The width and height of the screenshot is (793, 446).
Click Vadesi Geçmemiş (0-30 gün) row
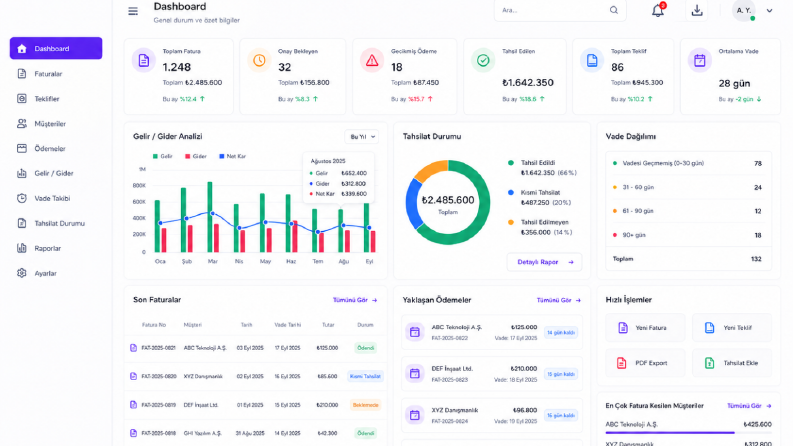pos(688,163)
